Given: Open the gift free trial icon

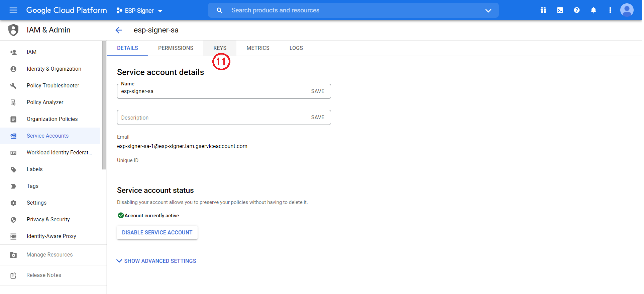Looking at the screenshot, I should coord(543,10).
